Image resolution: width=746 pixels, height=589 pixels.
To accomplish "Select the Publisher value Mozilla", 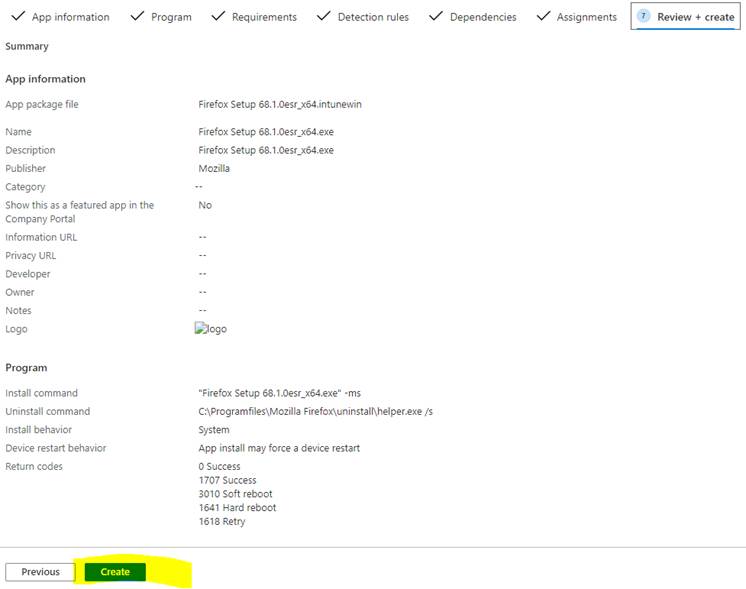I will pyautogui.click(x=214, y=168).
